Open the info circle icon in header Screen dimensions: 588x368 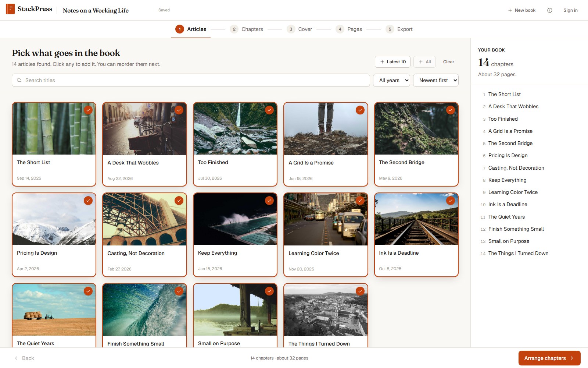[550, 10]
